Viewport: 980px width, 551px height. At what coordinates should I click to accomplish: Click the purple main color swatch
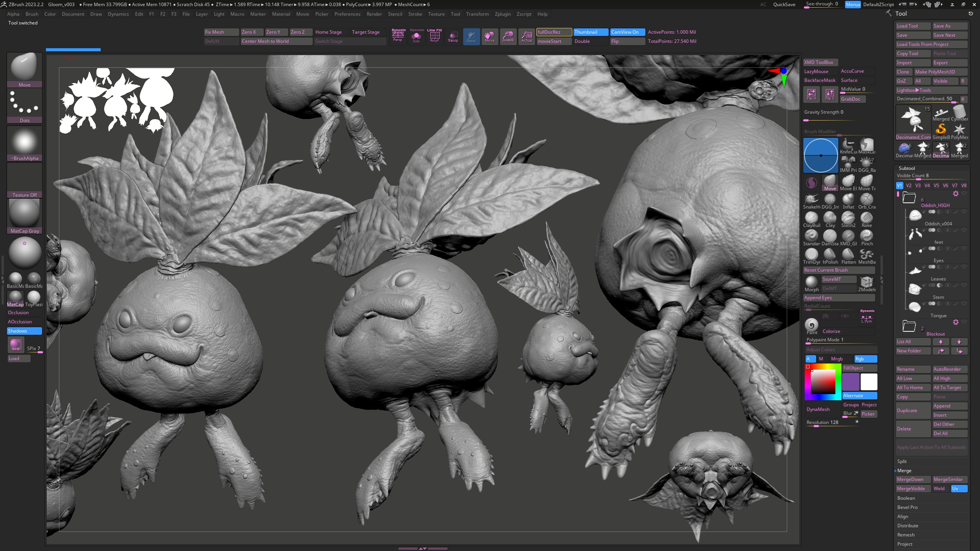tap(851, 382)
